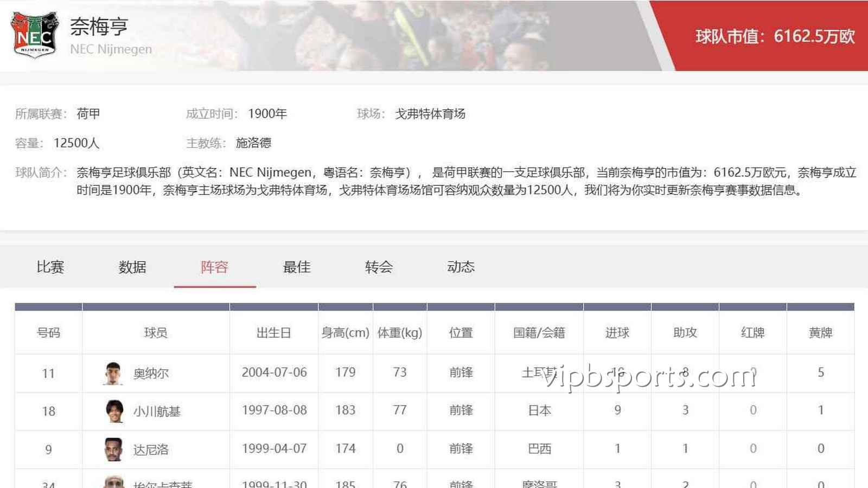Viewport: 868px width, 488px height.
Task: Open the 转会 tab
Action: [x=379, y=267]
